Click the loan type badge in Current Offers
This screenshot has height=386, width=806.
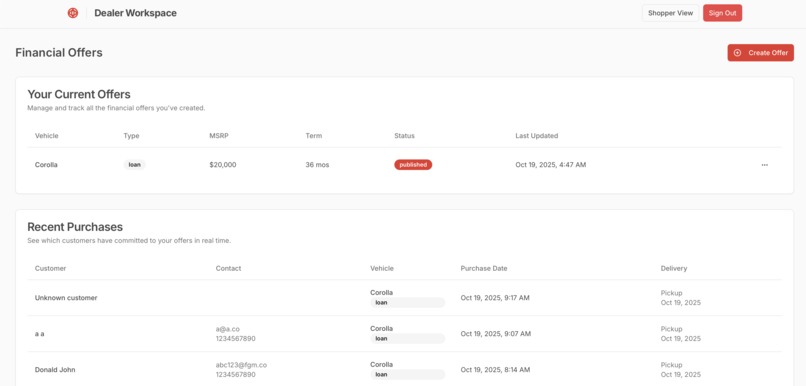[134, 164]
